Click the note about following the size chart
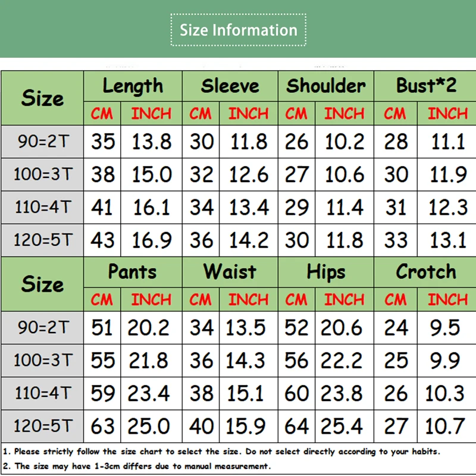 point(227,452)
